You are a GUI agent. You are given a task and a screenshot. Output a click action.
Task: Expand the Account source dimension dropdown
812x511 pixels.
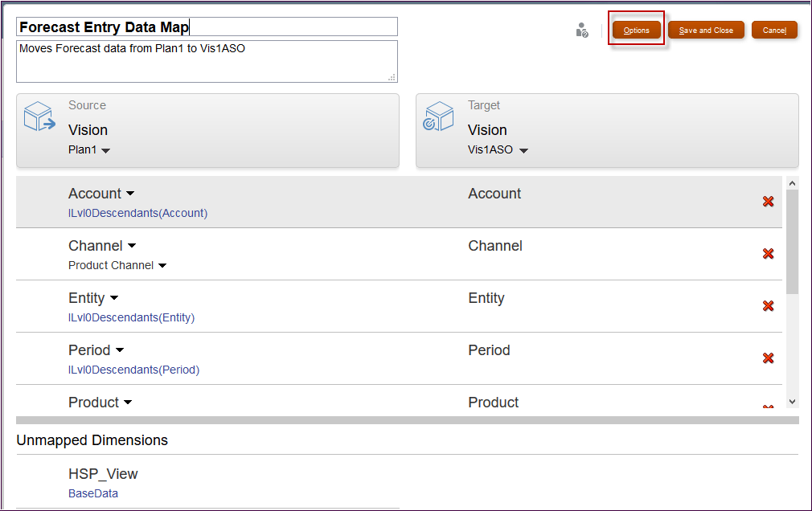point(130,194)
